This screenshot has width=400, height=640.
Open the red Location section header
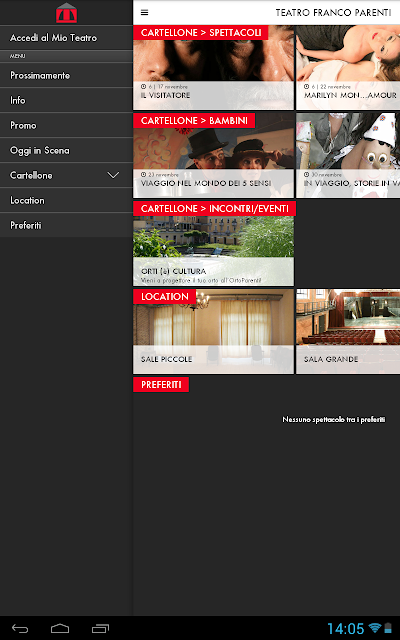(164, 296)
